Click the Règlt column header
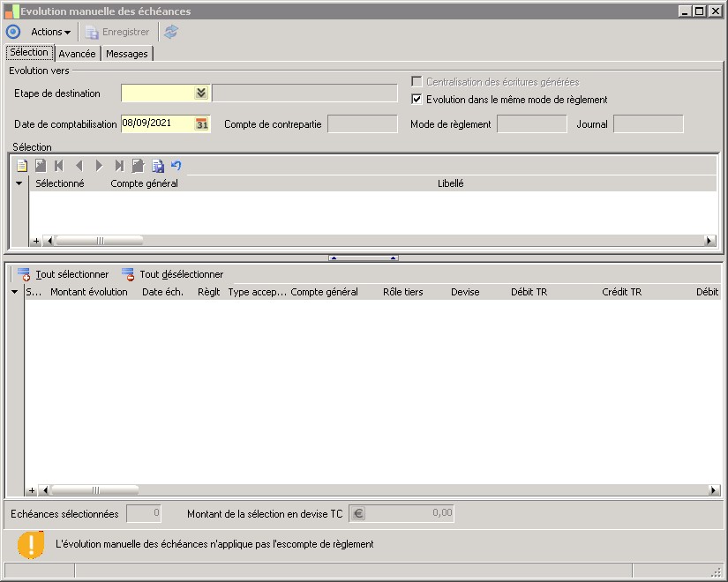The image size is (728, 582). point(208,292)
